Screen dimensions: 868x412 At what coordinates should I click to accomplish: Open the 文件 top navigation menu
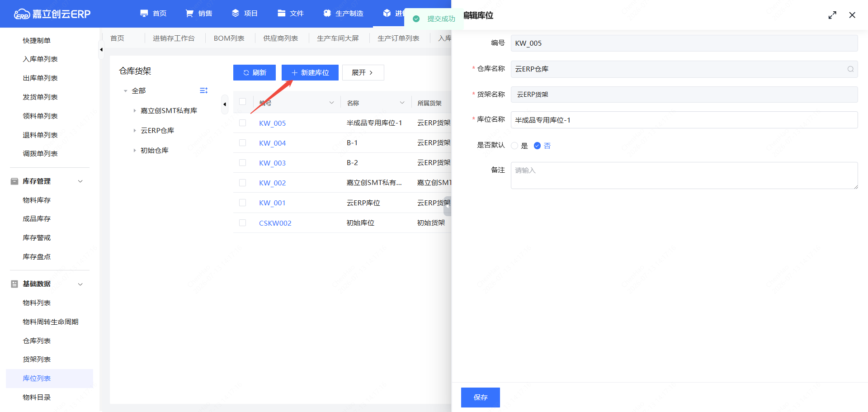[x=290, y=14]
